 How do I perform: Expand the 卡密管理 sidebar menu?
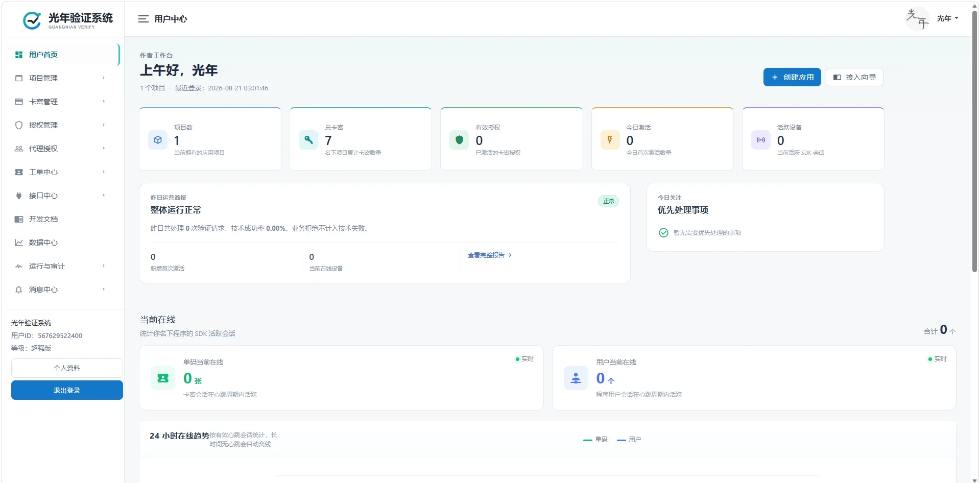coord(61,102)
